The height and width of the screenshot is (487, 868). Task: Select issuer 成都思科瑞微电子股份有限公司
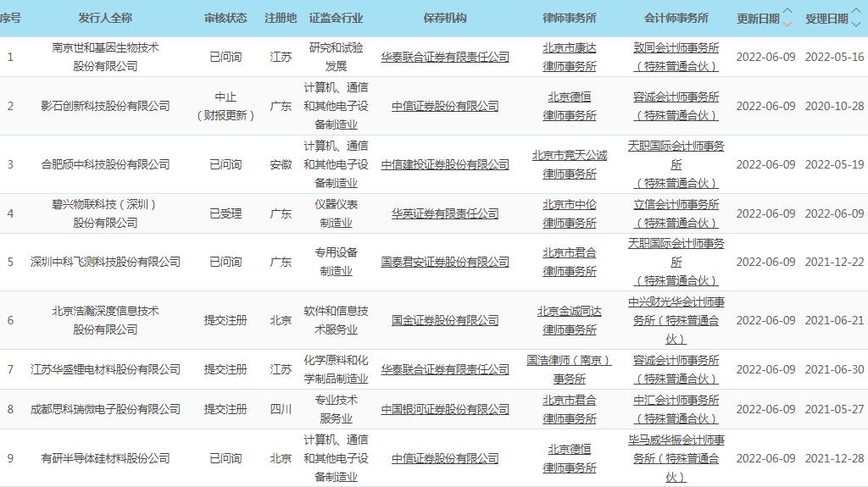[105, 410]
